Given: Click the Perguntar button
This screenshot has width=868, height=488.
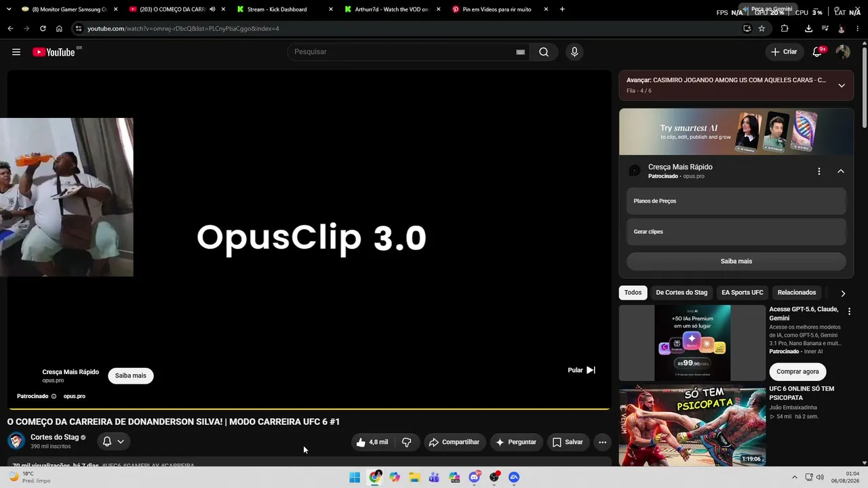Looking at the screenshot, I should [x=517, y=442].
